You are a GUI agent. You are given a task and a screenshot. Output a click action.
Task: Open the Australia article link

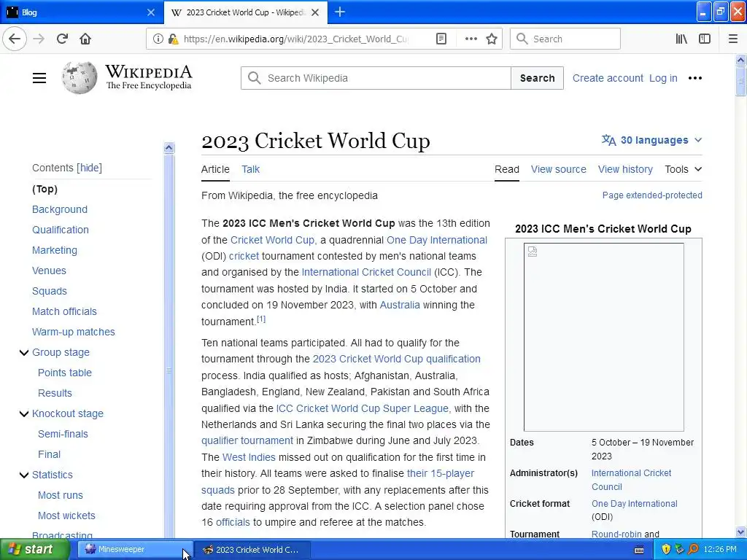point(400,306)
